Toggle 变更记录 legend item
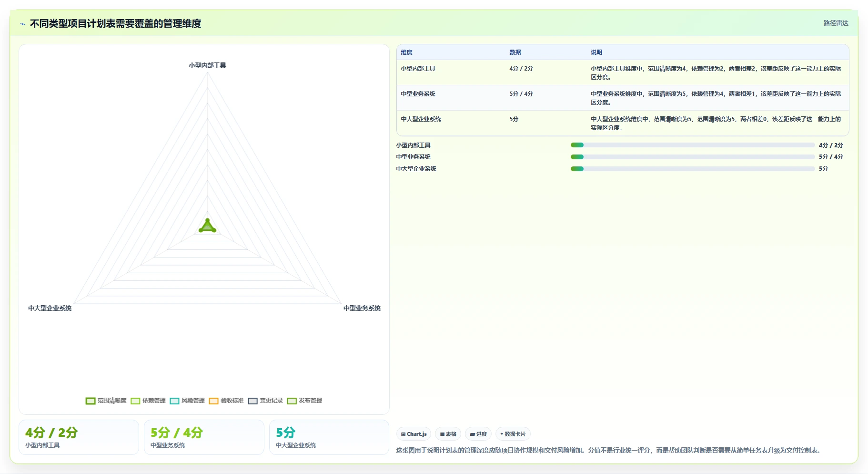Screen dimensions: 868x474 [x=265, y=401]
